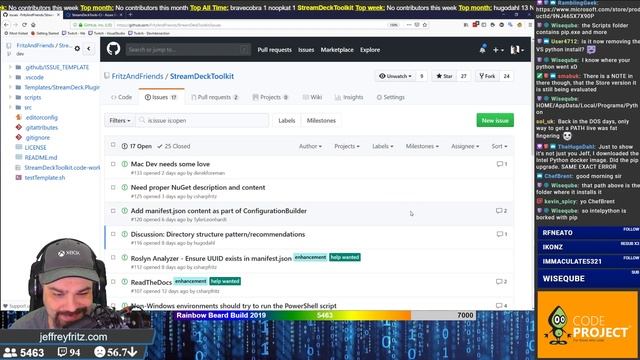Click the issue search filter field
Screen dimensions: 640x360
pos(202,120)
